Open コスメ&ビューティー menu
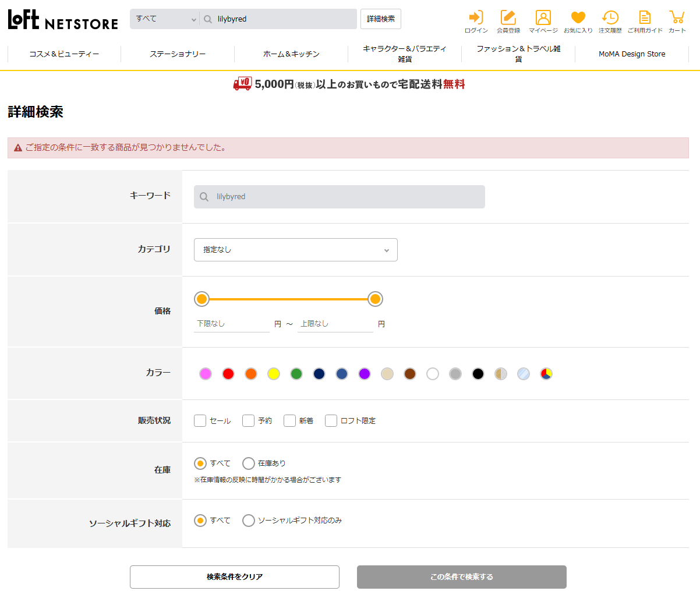 [x=64, y=54]
